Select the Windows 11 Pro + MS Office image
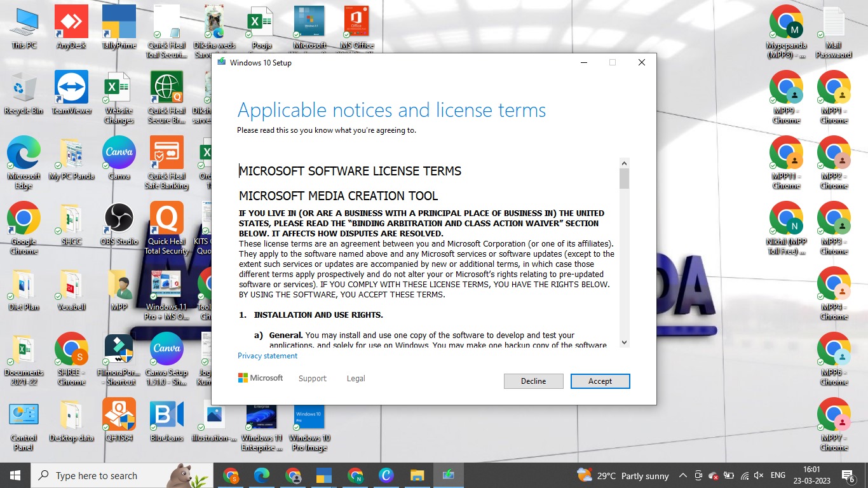Image resolution: width=868 pixels, height=488 pixels. [167, 294]
